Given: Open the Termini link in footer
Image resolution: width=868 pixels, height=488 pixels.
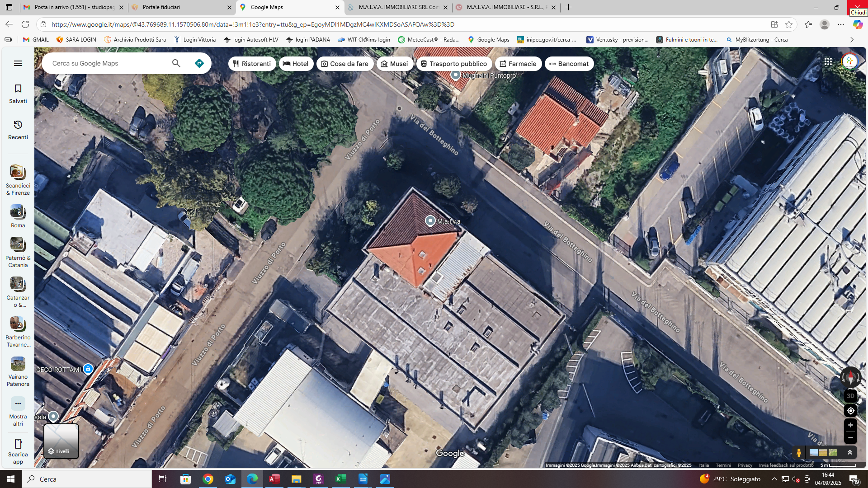Looking at the screenshot, I should point(723,465).
